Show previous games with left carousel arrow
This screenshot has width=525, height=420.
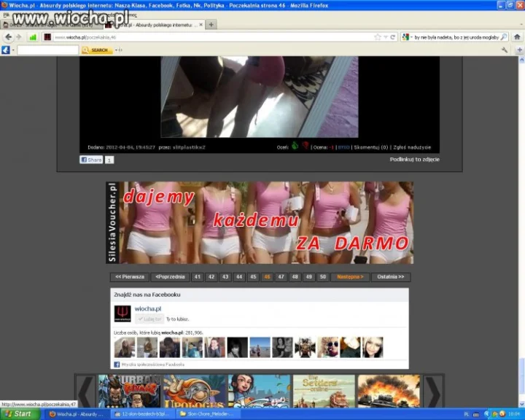coord(85,391)
